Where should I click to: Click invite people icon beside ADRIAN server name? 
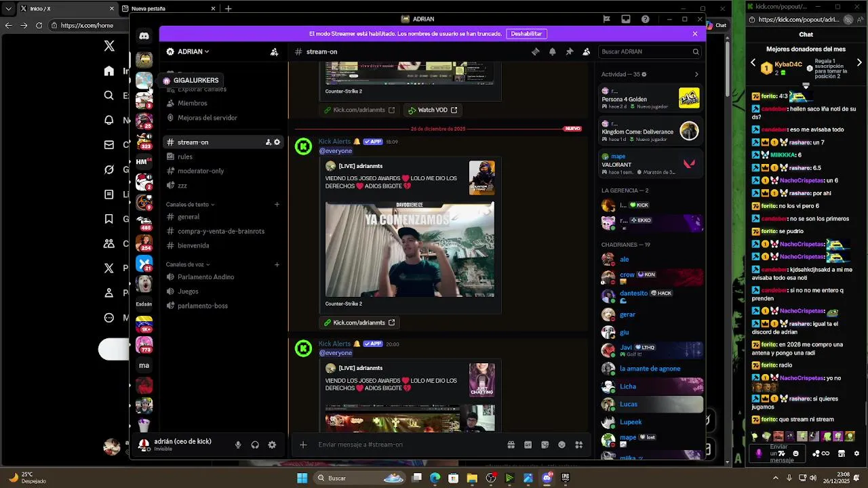click(274, 52)
